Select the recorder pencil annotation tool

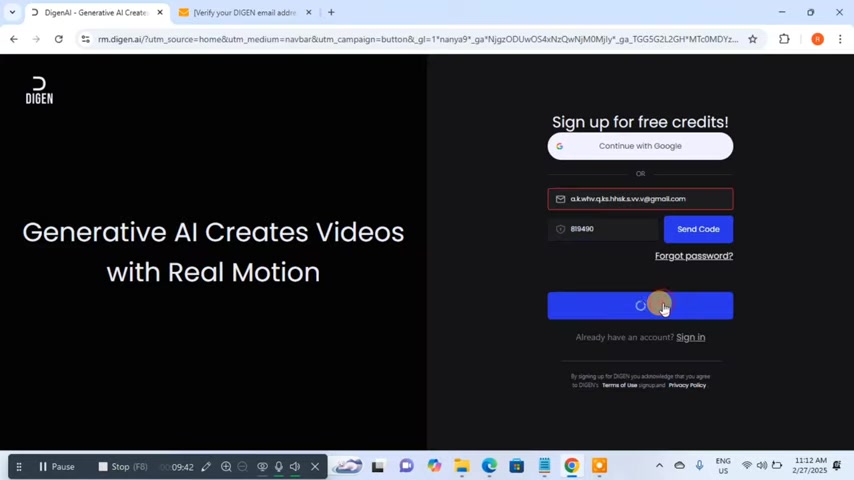coord(206,467)
